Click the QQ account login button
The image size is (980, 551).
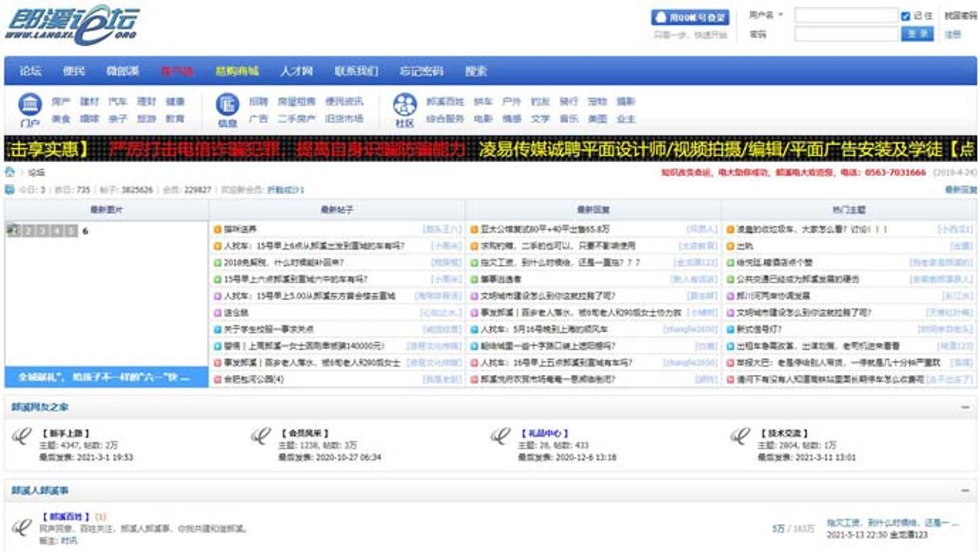(x=690, y=17)
